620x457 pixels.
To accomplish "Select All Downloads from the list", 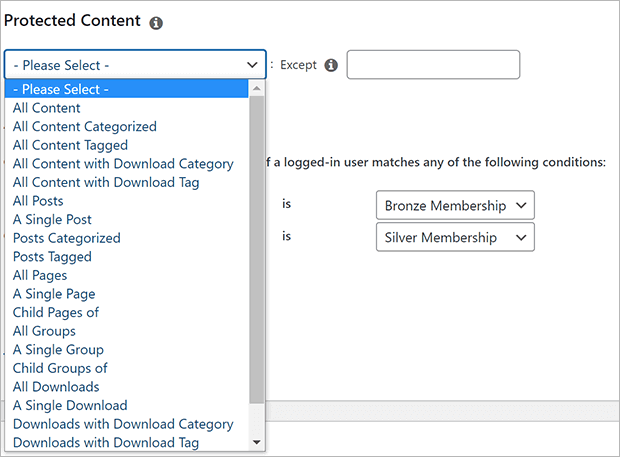I will [x=127, y=387].
